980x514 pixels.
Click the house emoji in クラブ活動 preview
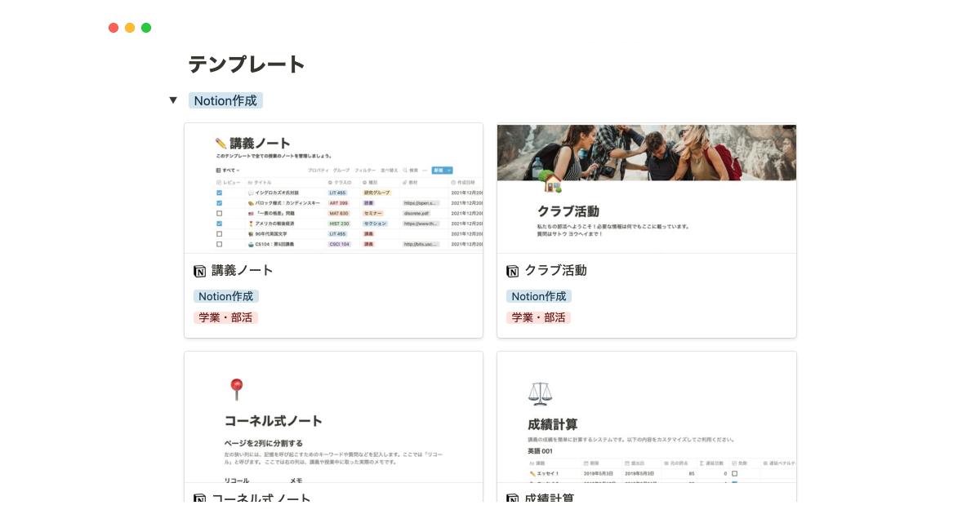tap(552, 181)
